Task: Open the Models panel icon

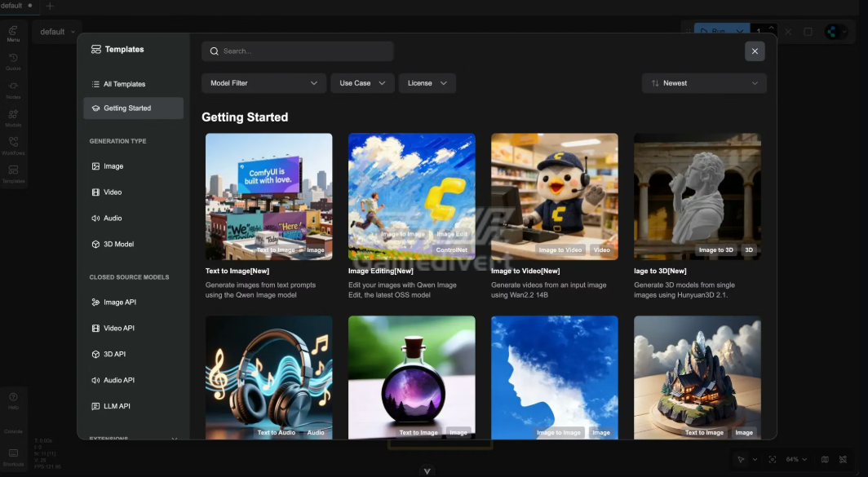Action: point(13,118)
